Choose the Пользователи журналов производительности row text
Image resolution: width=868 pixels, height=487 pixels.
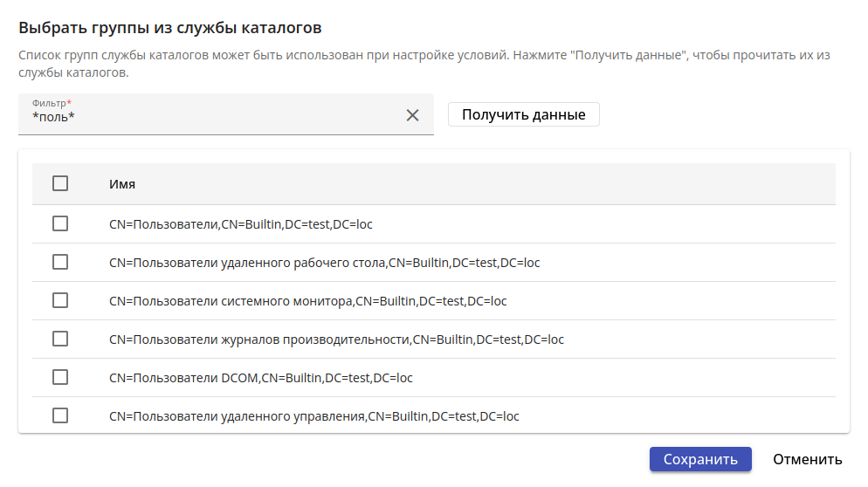336,340
